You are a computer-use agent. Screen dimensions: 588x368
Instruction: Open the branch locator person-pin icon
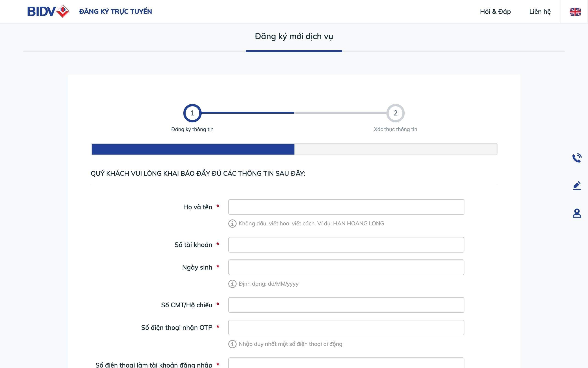pos(577,213)
